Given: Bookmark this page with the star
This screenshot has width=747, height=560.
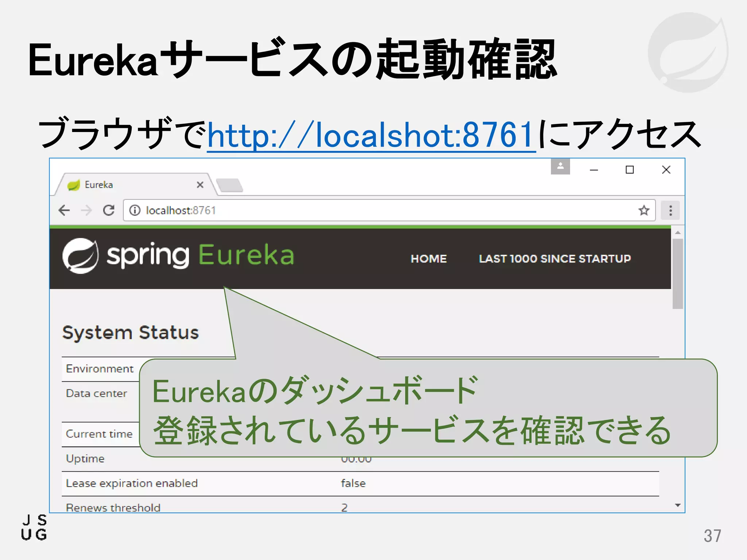Looking at the screenshot, I should pos(644,210).
